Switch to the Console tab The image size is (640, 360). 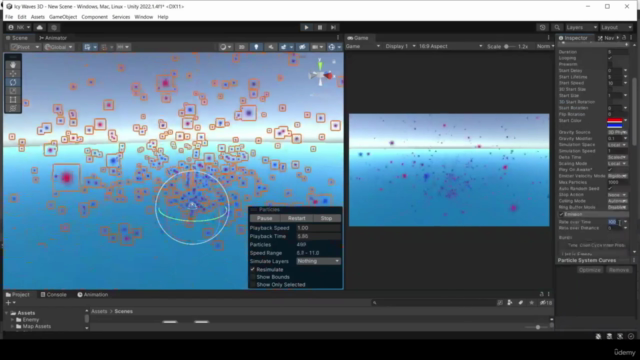(53, 294)
